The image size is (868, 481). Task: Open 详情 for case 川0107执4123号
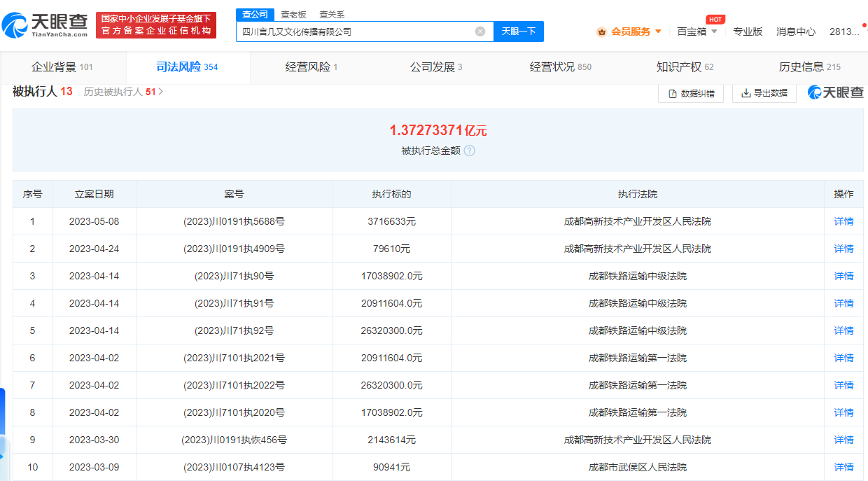[843, 467]
